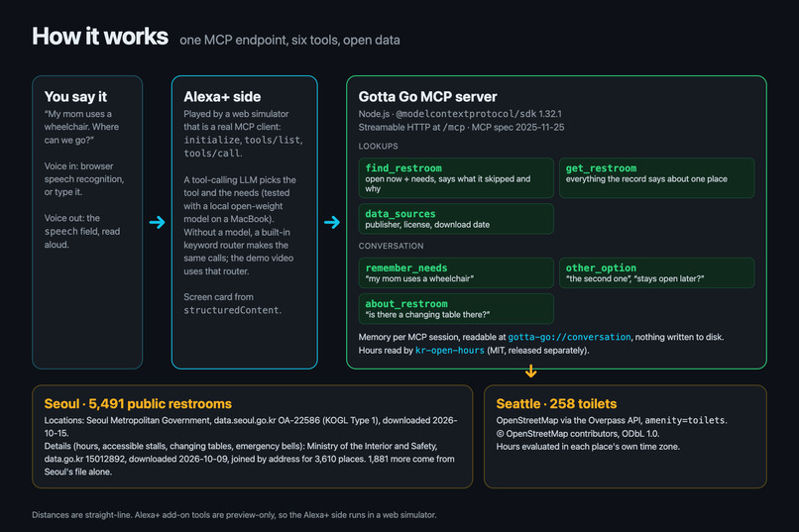The height and width of the screenshot is (532, 799).
Task: Click "publisher, license, download date" description
Action: (x=427, y=225)
